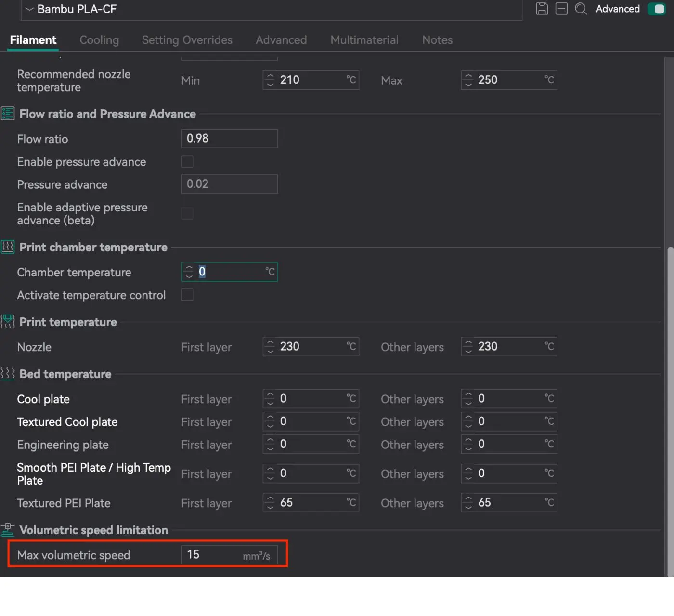Toggle the Advanced mode switch
Screen dimensions: 674x616
[657, 9]
